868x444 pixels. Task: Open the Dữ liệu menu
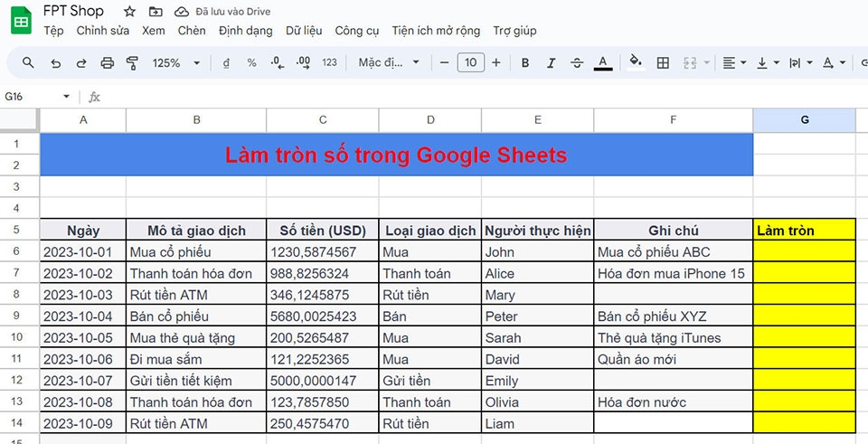pyautogui.click(x=304, y=31)
